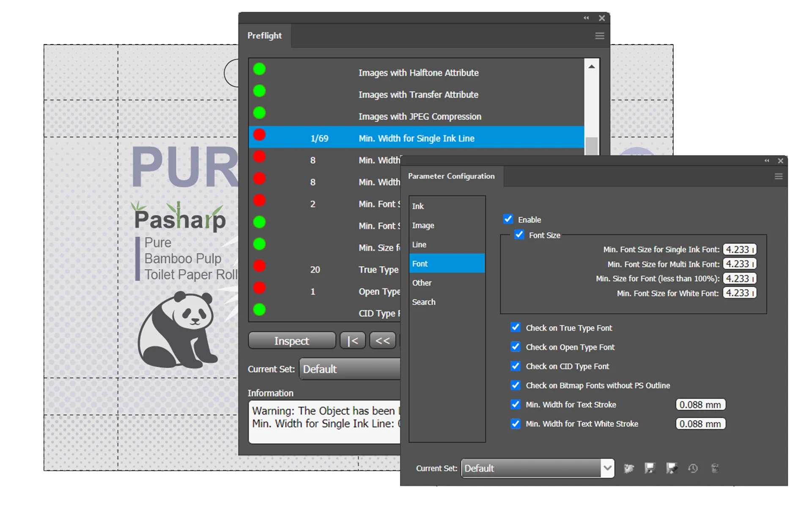Close the Preflight panel
The height and width of the screenshot is (508, 812).
pos(602,18)
